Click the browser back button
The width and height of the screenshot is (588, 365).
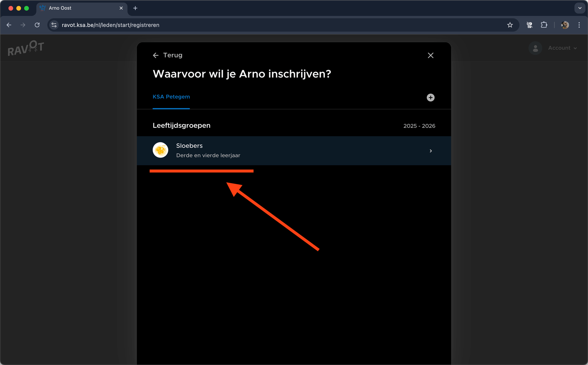coord(9,25)
